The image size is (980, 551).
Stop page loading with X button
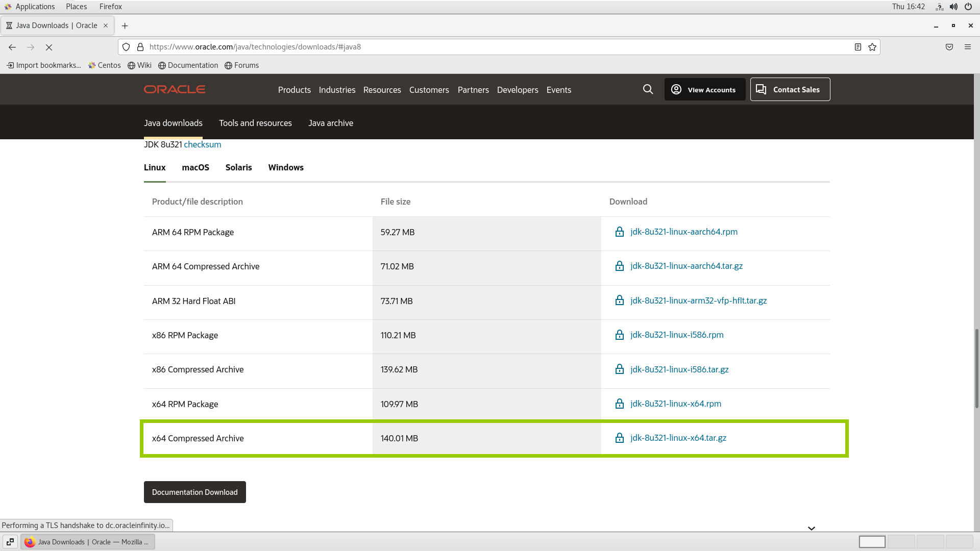click(49, 47)
